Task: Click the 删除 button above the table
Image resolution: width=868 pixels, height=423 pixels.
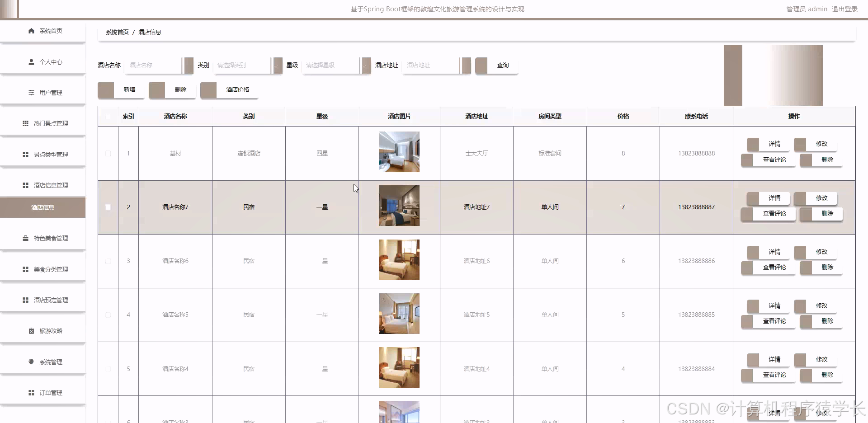Action: [x=172, y=89]
